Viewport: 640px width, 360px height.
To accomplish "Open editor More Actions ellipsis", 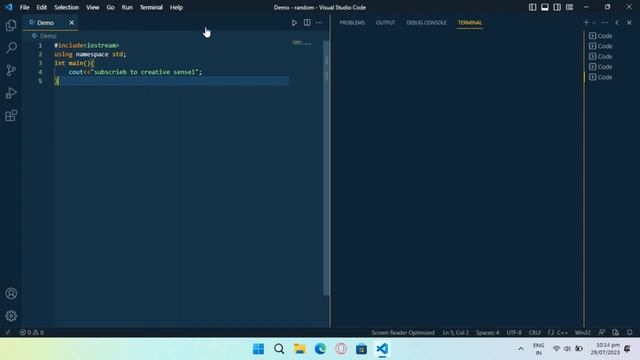I will pyautogui.click(x=319, y=22).
